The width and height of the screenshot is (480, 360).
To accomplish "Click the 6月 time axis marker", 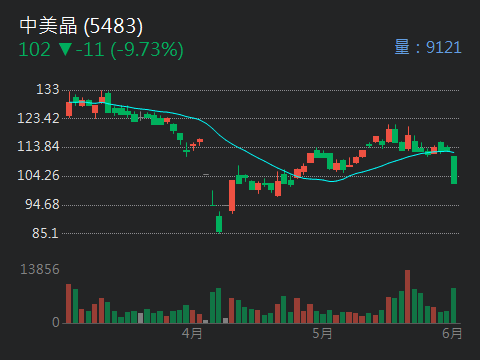I will (x=452, y=333).
